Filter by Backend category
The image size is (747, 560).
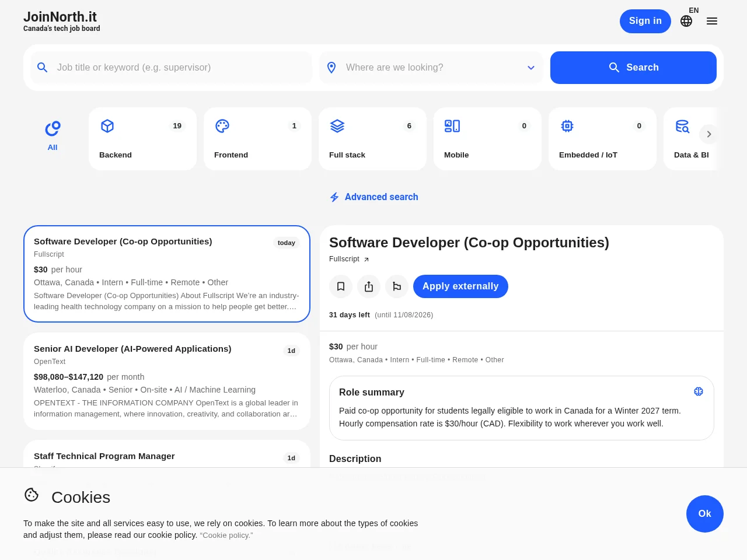click(x=142, y=139)
